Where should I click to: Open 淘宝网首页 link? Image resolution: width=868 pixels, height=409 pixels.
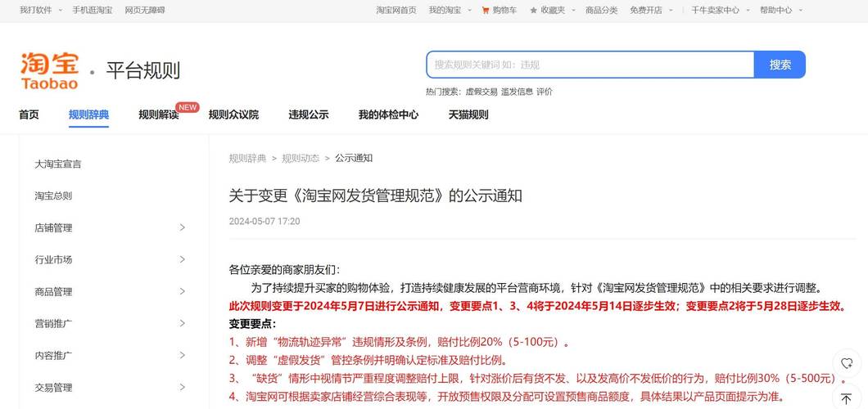tap(396, 10)
